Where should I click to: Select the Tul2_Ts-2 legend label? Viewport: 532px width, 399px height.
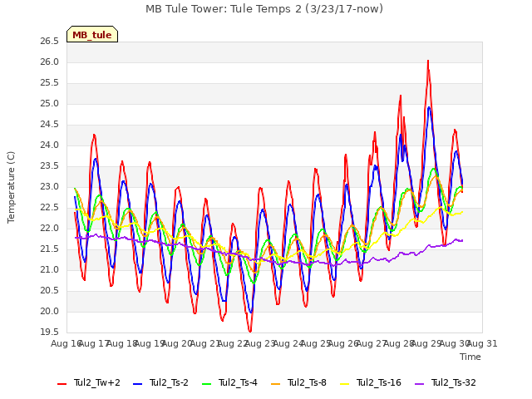click(x=169, y=382)
